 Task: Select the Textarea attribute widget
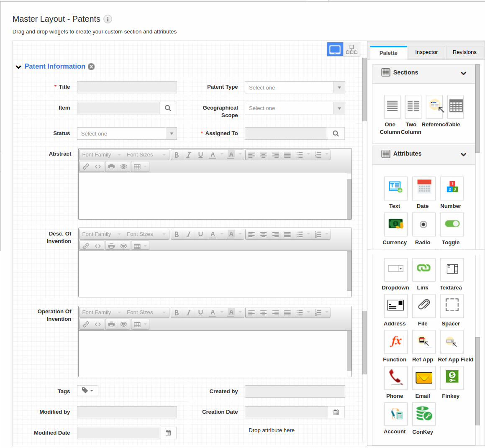(x=452, y=270)
